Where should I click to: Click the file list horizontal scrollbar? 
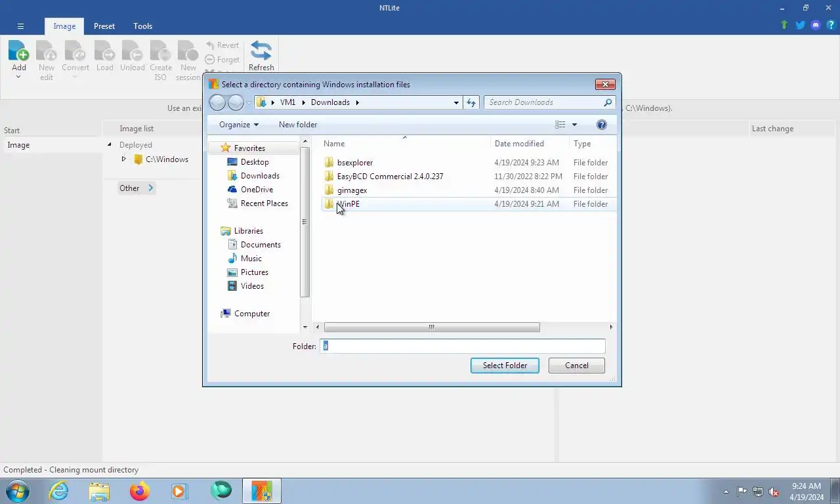coord(432,327)
